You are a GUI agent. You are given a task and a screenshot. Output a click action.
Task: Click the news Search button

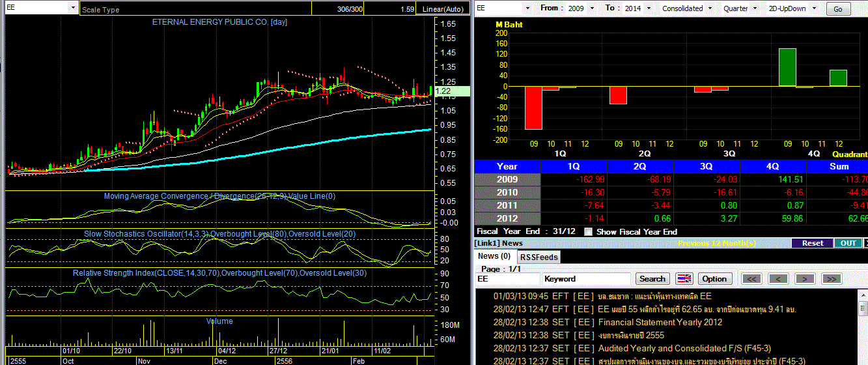(x=652, y=279)
